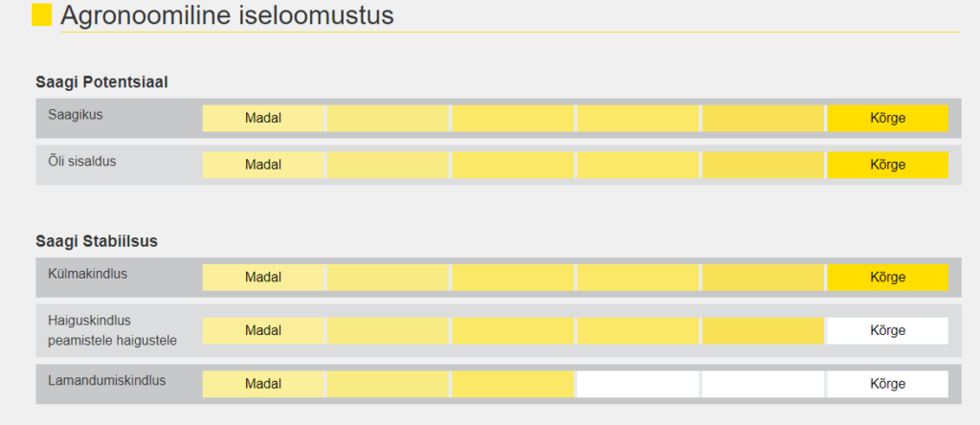Select the white Kõrge box for Lamandumiskindlus

(887, 384)
